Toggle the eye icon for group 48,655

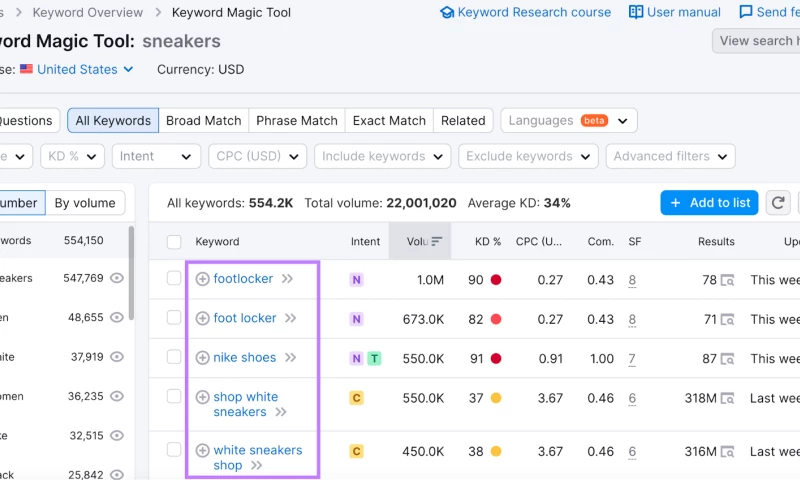[117, 317]
